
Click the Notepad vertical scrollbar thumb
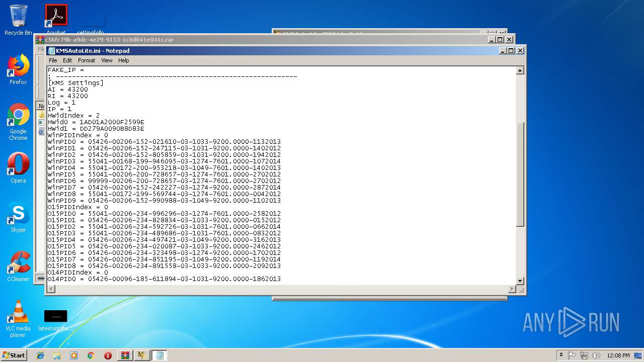pyautogui.click(x=520, y=174)
